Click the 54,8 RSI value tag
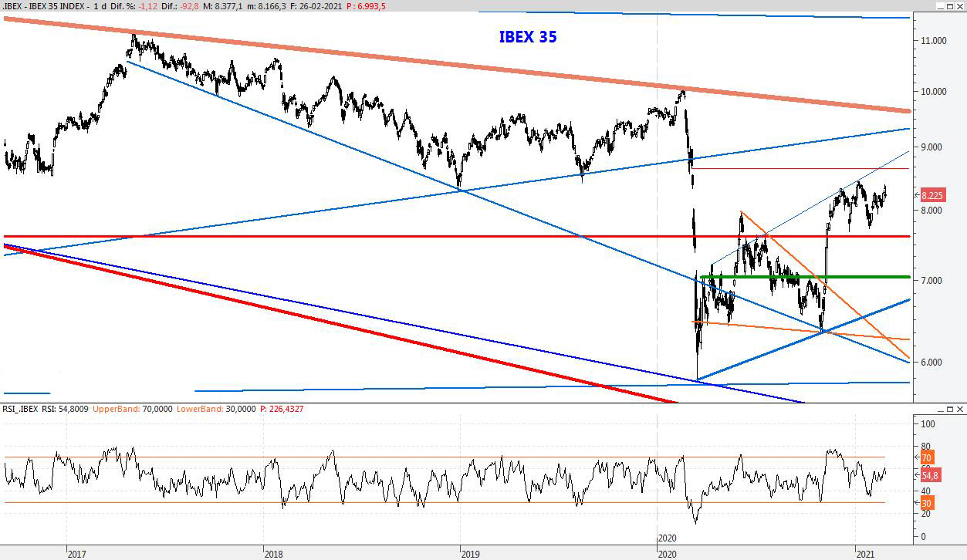The width and height of the screenshot is (967, 560). tap(929, 476)
